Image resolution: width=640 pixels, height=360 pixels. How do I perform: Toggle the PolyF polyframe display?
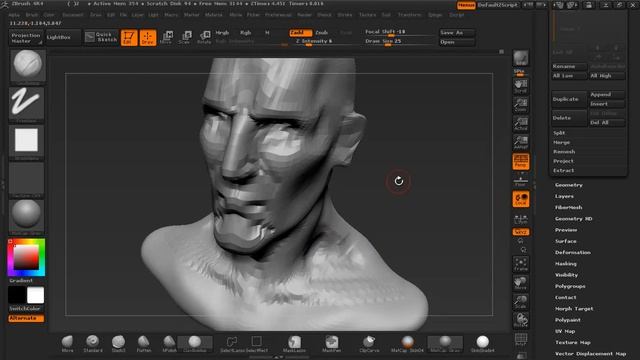click(521, 339)
